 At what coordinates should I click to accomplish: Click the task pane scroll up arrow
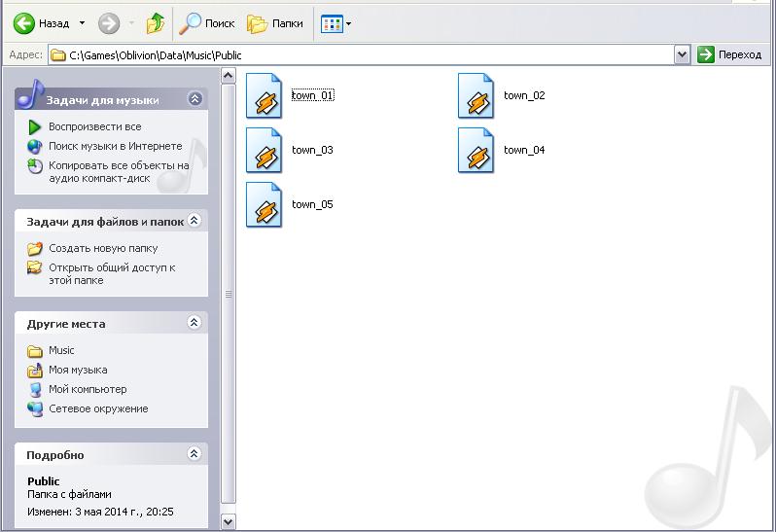click(x=229, y=76)
